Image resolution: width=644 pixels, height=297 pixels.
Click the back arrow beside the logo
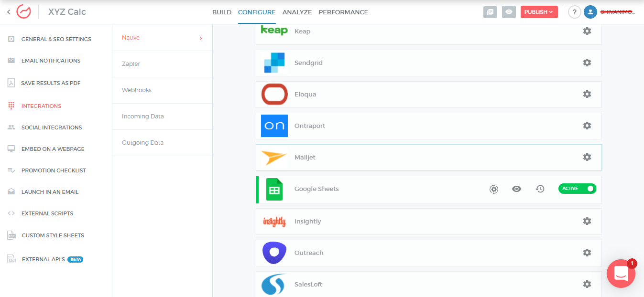(8, 12)
